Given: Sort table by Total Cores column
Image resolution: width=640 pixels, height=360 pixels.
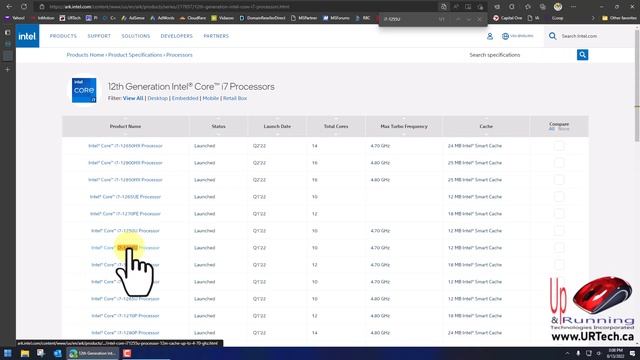Looking at the screenshot, I should point(336,127).
